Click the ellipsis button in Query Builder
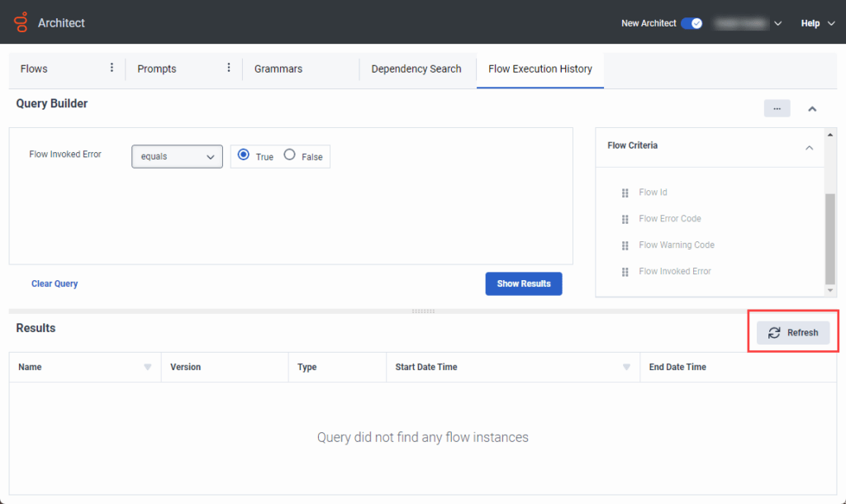846x504 pixels. tap(776, 108)
